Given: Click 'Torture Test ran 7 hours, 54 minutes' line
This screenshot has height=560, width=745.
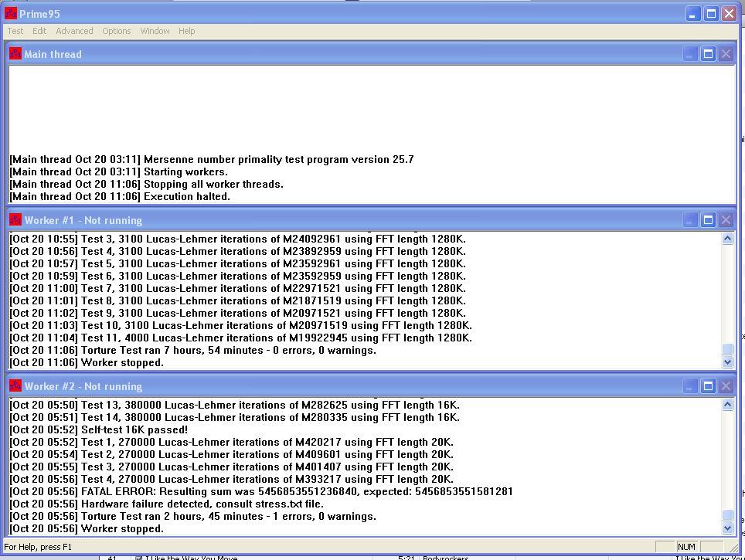Looking at the screenshot, I should pyautogui.click(x=193, y=350).
